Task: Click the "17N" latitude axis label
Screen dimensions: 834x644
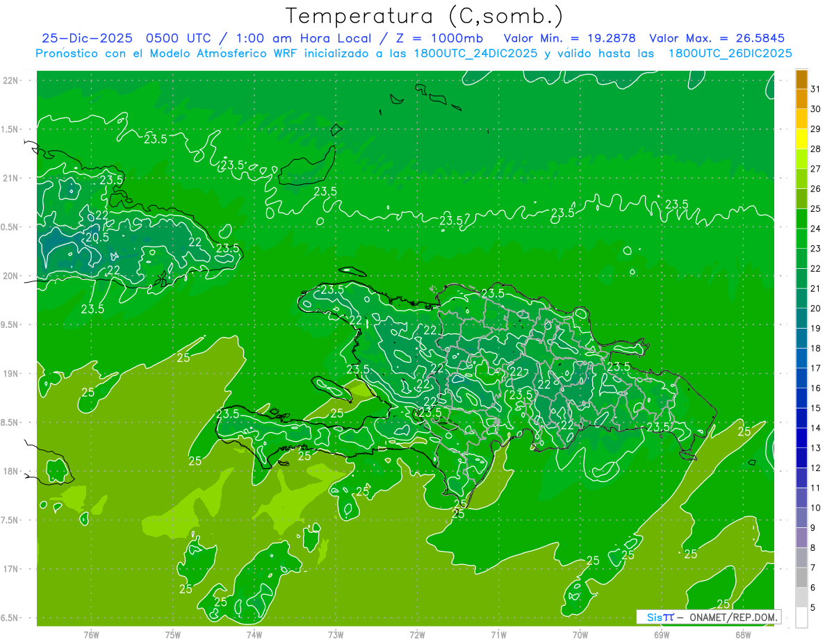Action: (x=10, y=569)
